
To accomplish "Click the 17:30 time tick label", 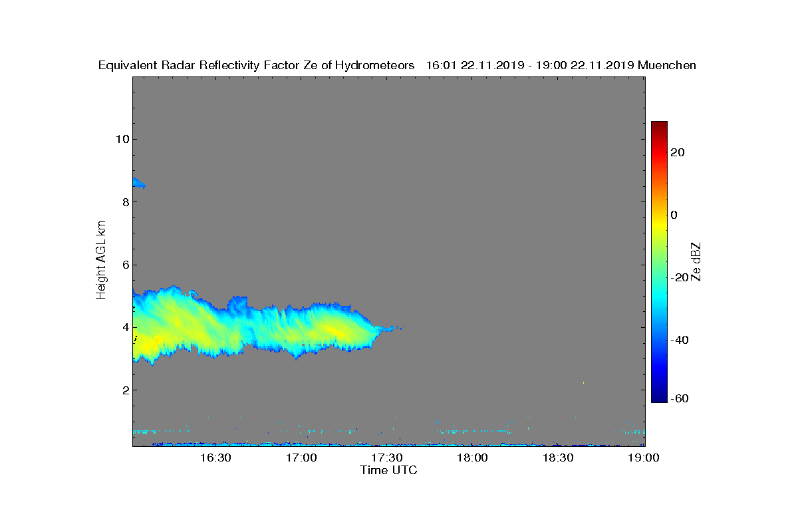I will (x=387, y=458).
